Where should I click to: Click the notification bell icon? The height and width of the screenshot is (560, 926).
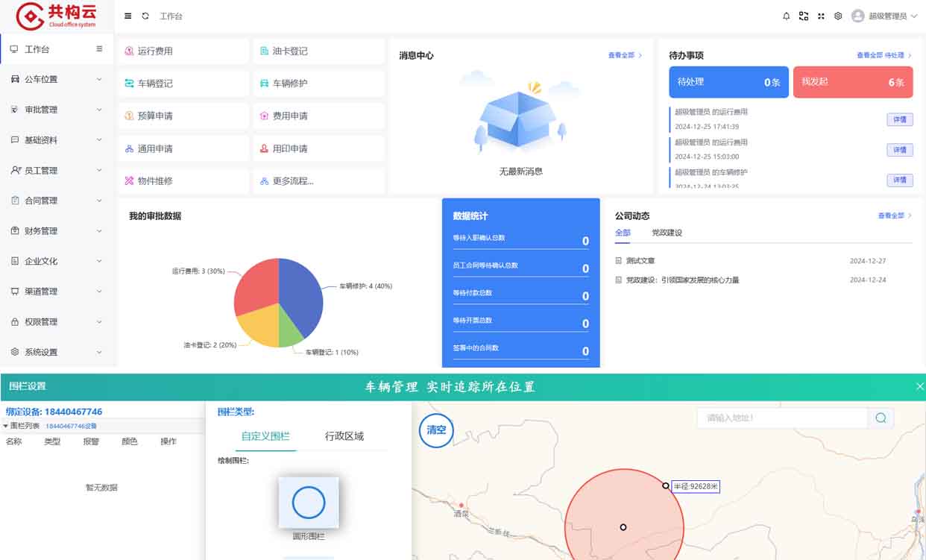tap(786, 16)
